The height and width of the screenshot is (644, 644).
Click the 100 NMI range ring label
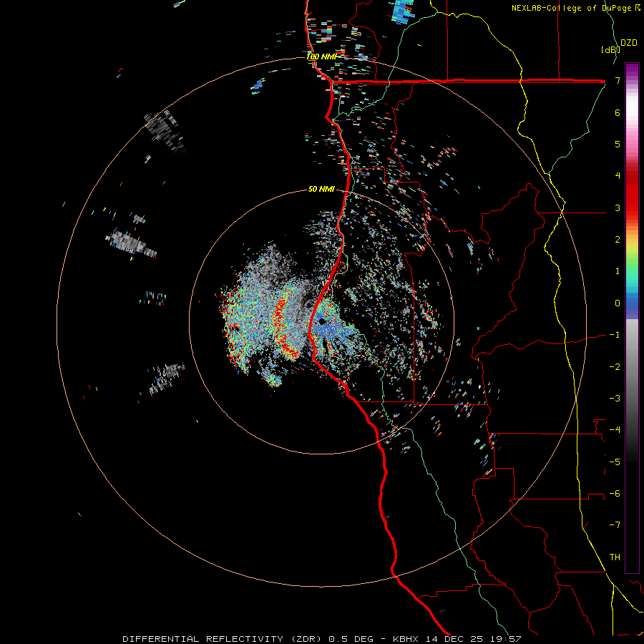click(321, 57)
